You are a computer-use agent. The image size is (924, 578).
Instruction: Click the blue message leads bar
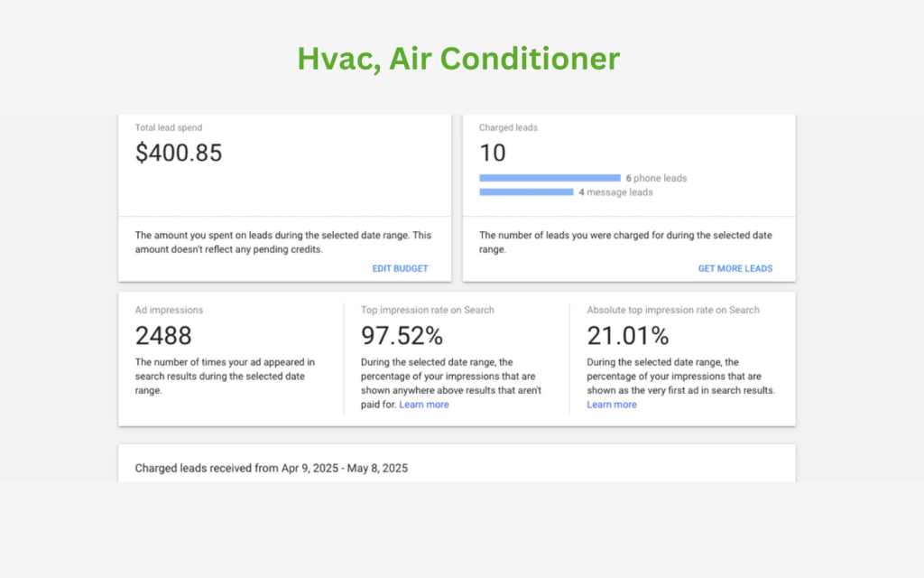pos(526,191)
